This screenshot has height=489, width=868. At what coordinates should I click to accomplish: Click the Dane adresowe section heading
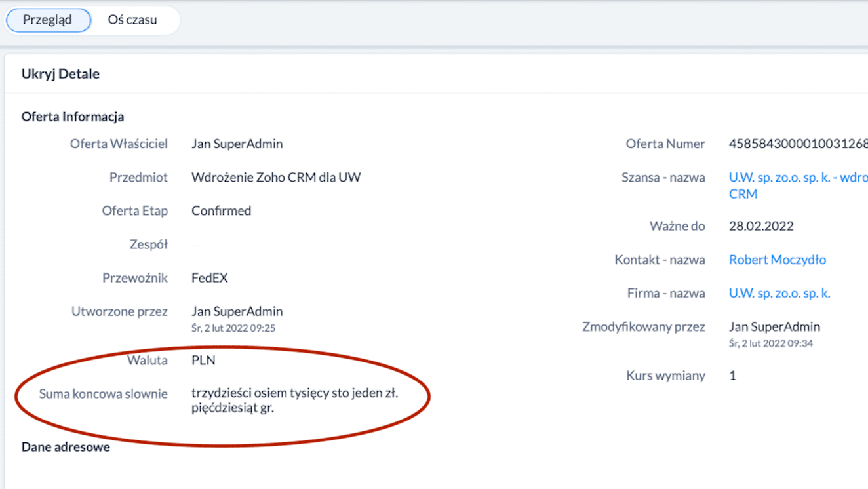pyautogui.click(x=66, y=447)
